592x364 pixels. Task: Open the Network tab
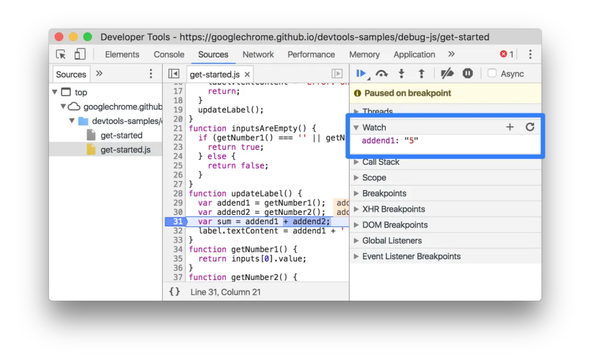coord(258,54)
